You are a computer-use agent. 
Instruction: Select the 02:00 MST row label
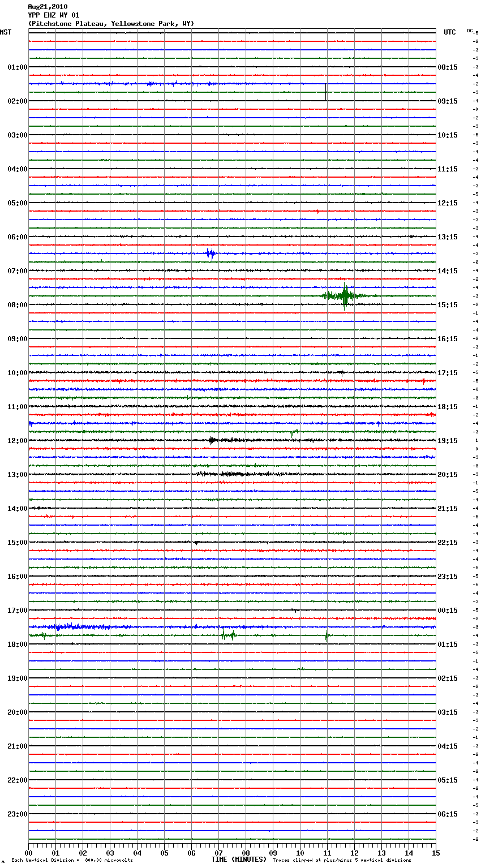[18, 101]
